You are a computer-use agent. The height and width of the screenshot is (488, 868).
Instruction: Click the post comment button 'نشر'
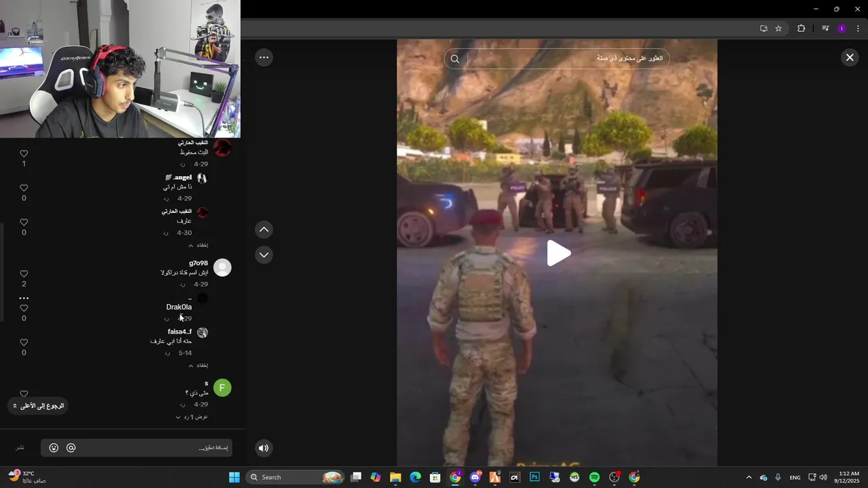tap(20, 448)
